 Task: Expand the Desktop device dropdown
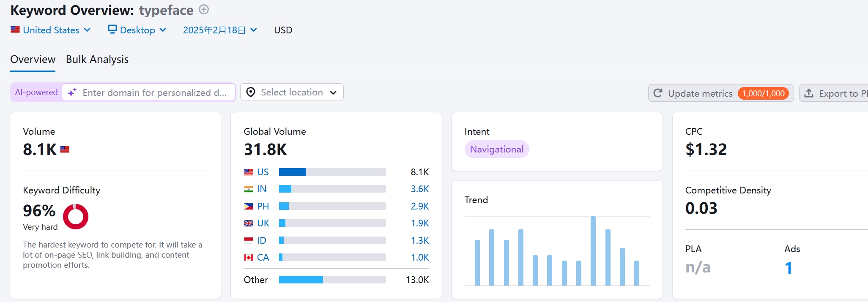137,30
